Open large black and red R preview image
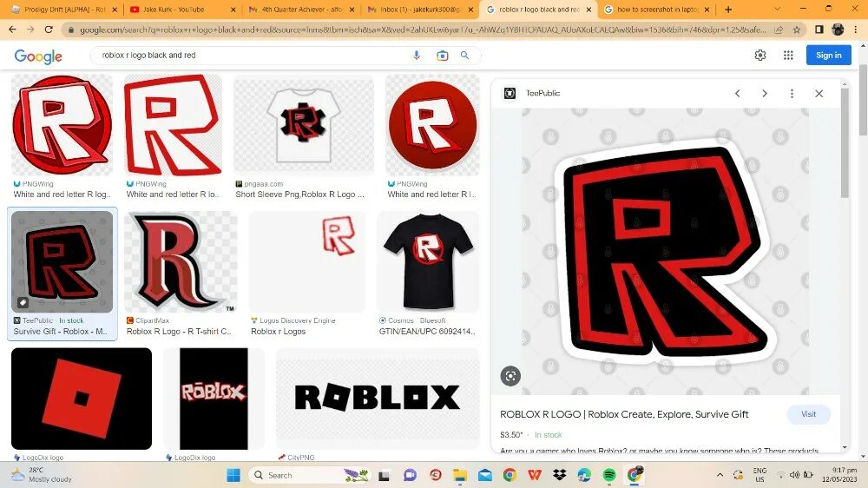 pyautogui.click(x=665, y=251)
